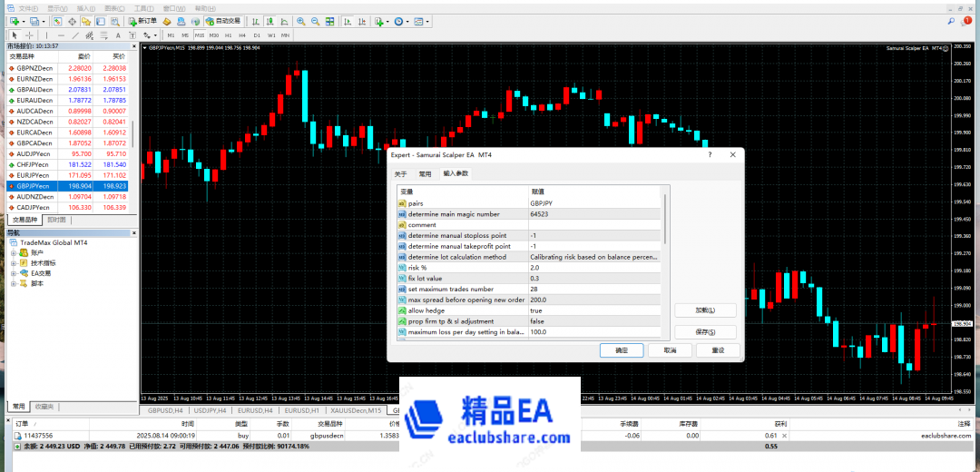The image size is (980, 472).
Task: Click the zoom out magnifier icon
Action: click(315, 21)
